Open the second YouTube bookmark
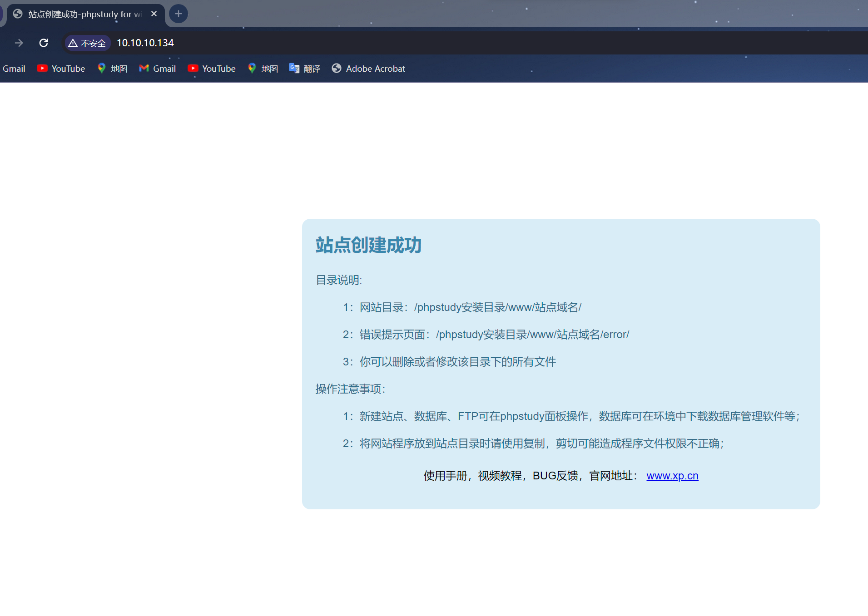 (x=212, y=69)
